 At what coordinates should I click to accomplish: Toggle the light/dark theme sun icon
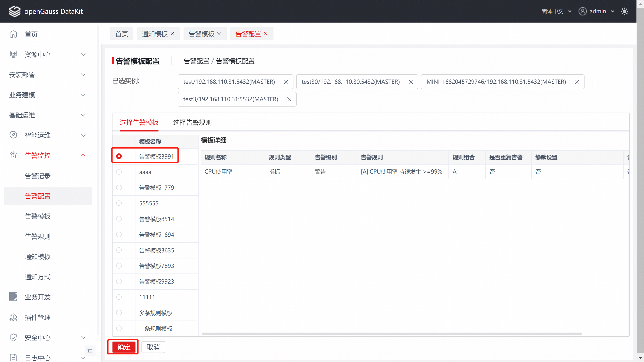(x=624, y=11)
